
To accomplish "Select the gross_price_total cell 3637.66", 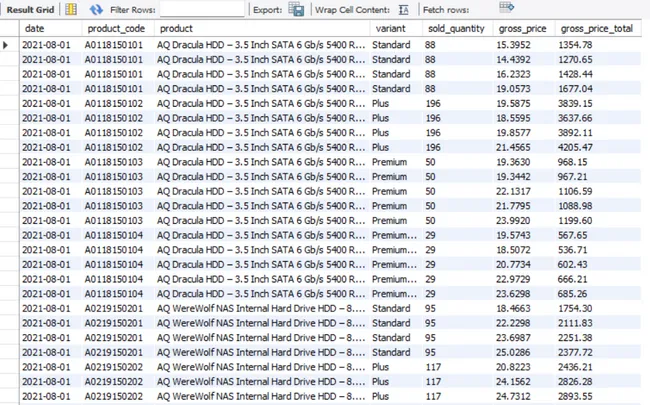I will coord(575,118).
